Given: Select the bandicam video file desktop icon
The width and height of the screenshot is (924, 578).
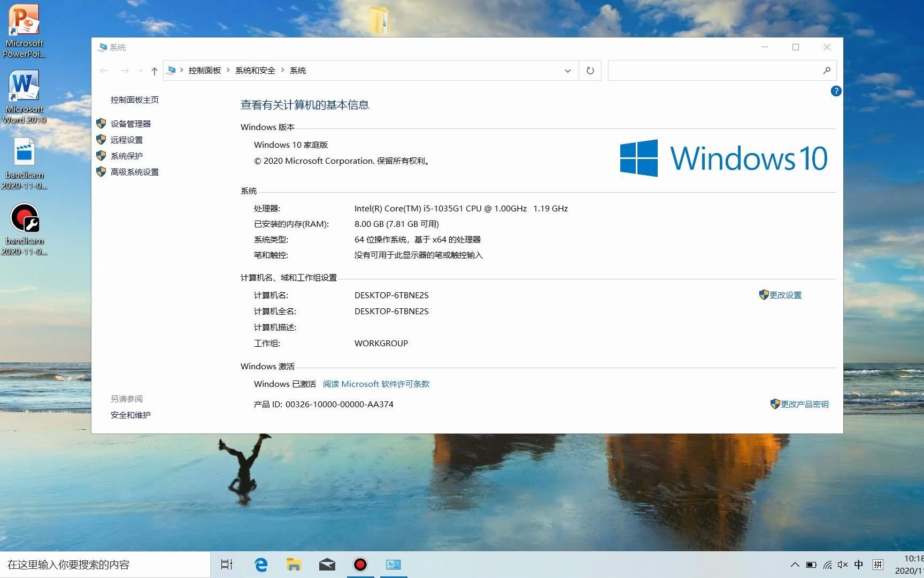Looking at the screenshot, I should click(x=24, y=164).
